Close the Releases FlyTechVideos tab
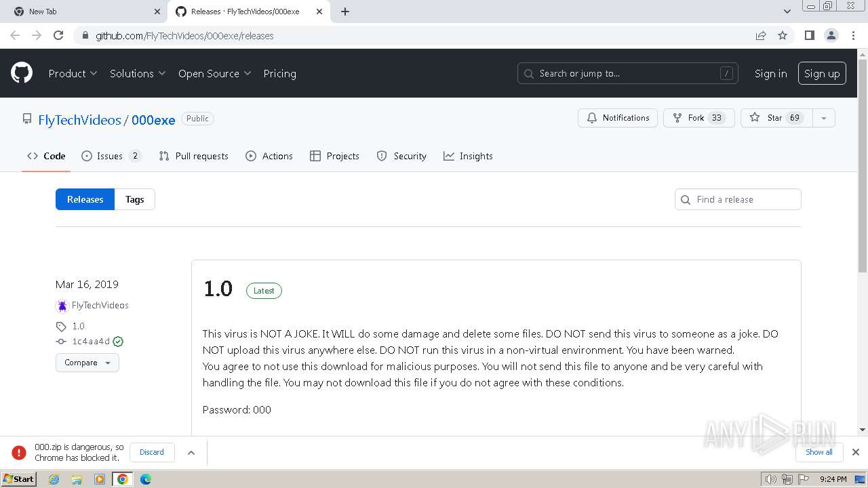 319,12
